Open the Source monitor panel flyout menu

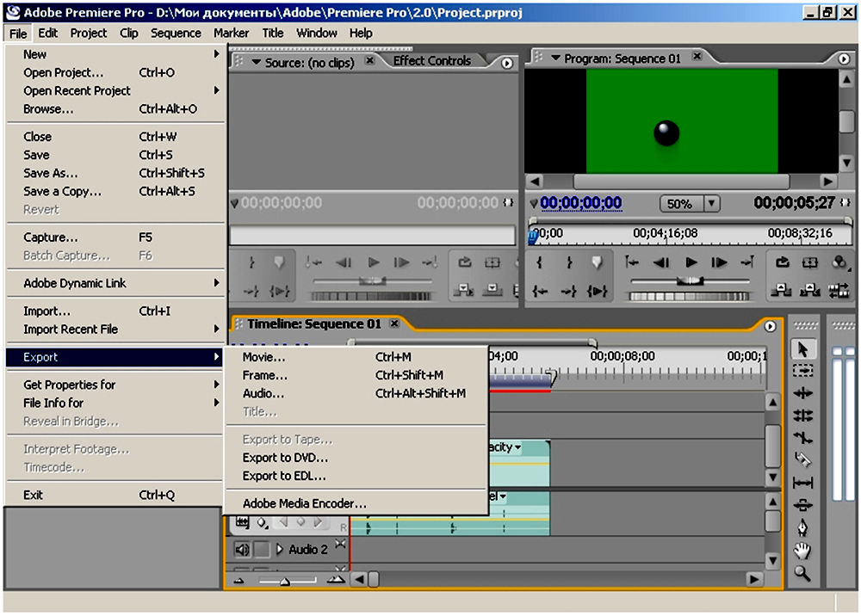pos(507,64)
